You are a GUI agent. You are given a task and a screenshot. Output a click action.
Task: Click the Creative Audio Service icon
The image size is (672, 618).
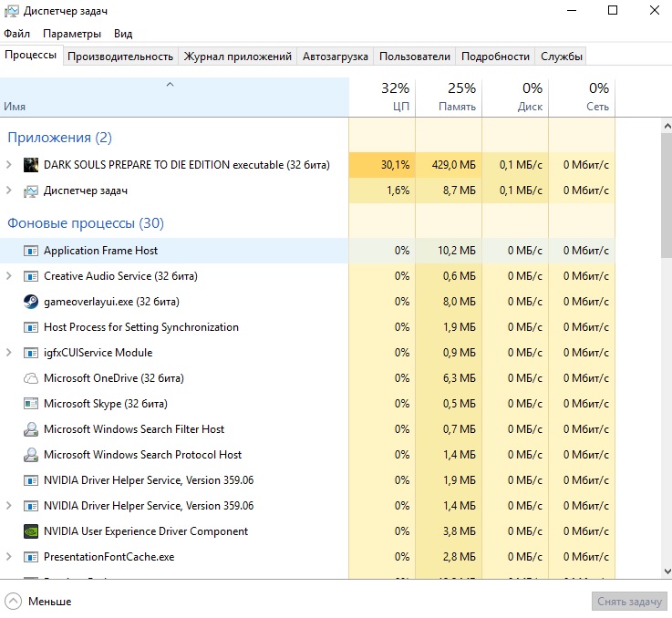30,276
